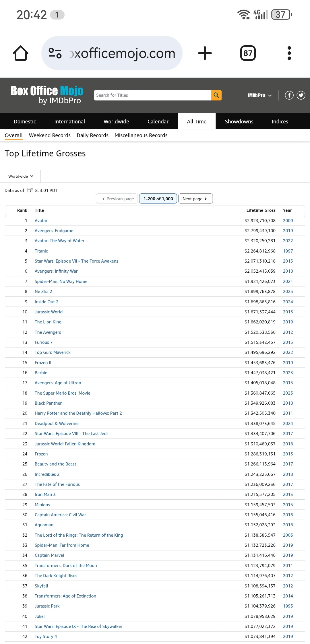Click the orange search magnifier button
Image resolution: width=310 pixels, height=644 pixels.
click(216, 95)
